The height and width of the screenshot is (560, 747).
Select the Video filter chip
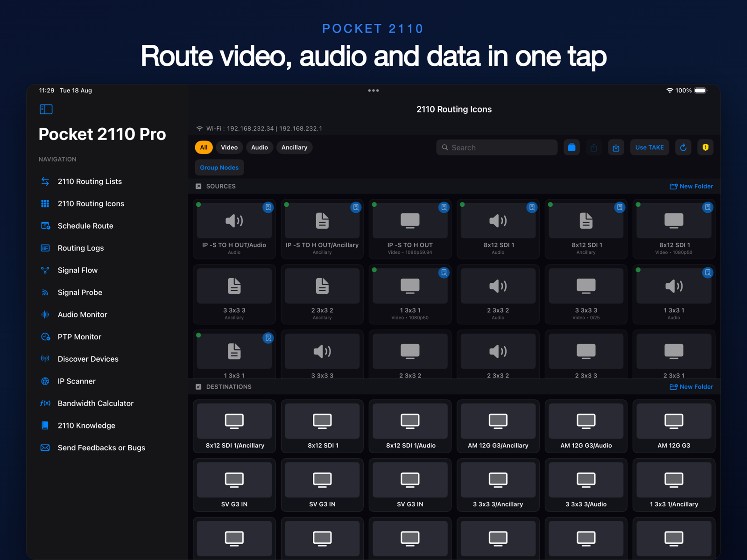point(229,147)
